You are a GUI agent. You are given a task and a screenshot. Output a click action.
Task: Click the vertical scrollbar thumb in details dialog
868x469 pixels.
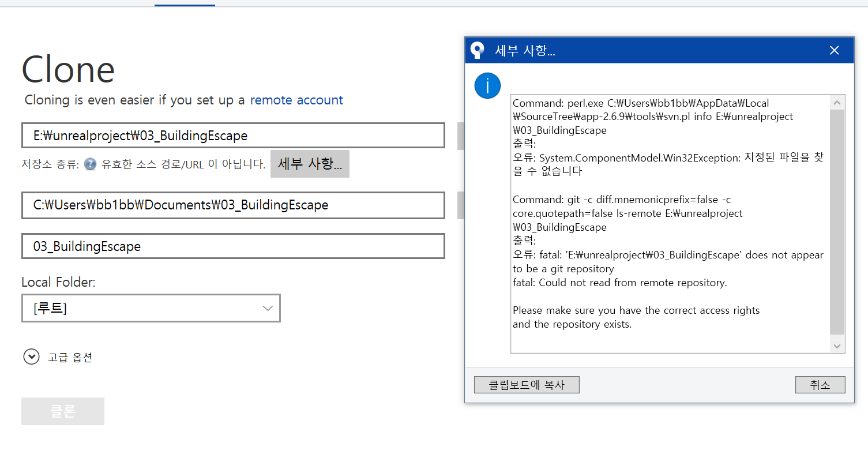837,222
